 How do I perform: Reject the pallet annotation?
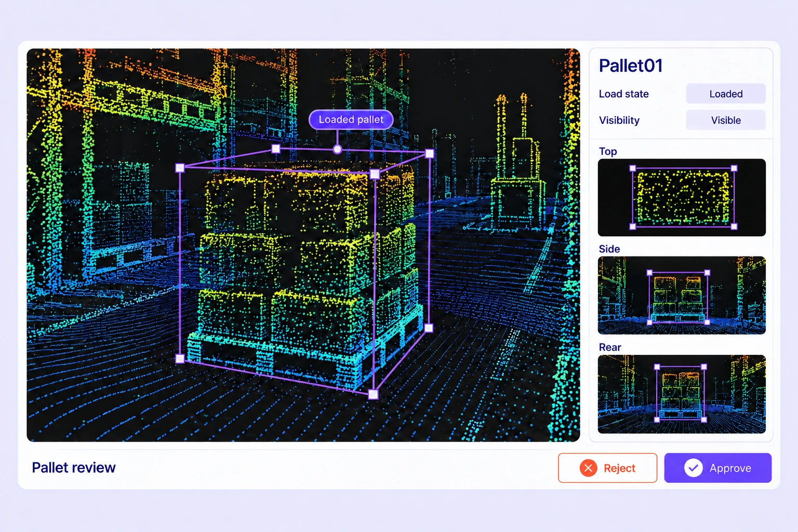click(607, 468)
